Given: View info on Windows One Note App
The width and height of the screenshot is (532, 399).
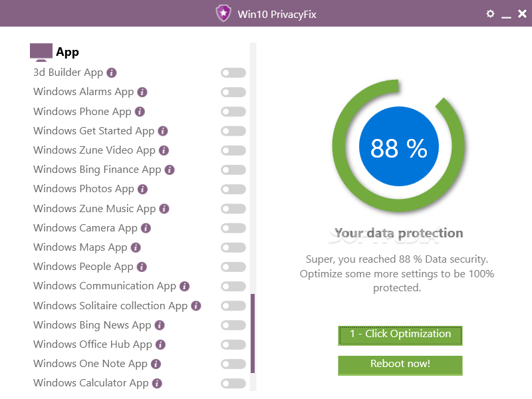Looking at the screenshot, I should (156, 364).
